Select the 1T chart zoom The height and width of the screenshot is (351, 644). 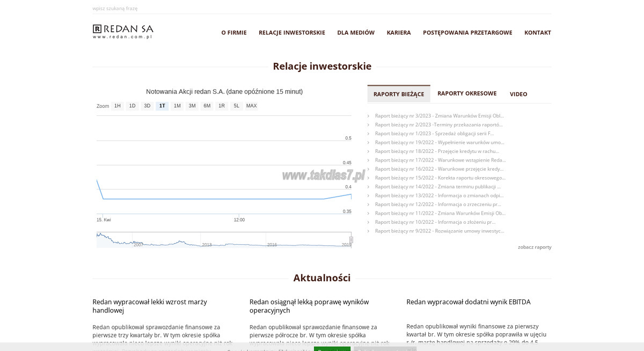162,106
